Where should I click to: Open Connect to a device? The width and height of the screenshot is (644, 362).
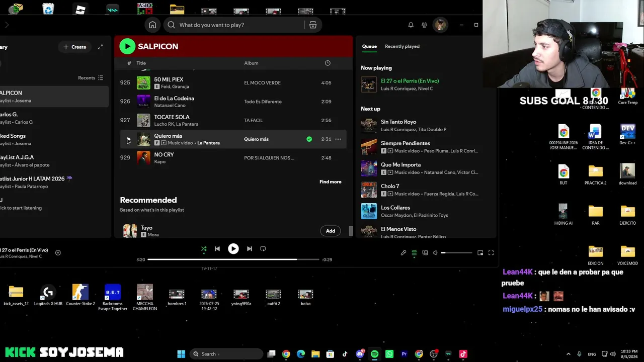[425, 253]
